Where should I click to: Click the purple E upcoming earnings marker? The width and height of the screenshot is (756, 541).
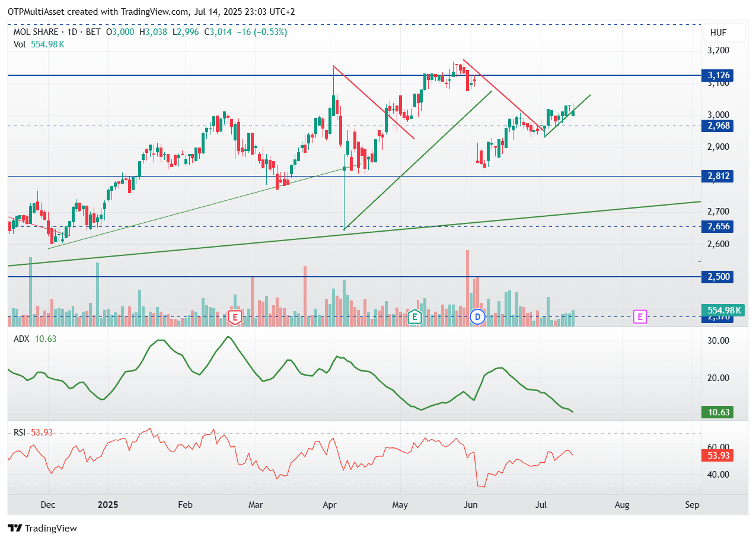pos(639,316)
